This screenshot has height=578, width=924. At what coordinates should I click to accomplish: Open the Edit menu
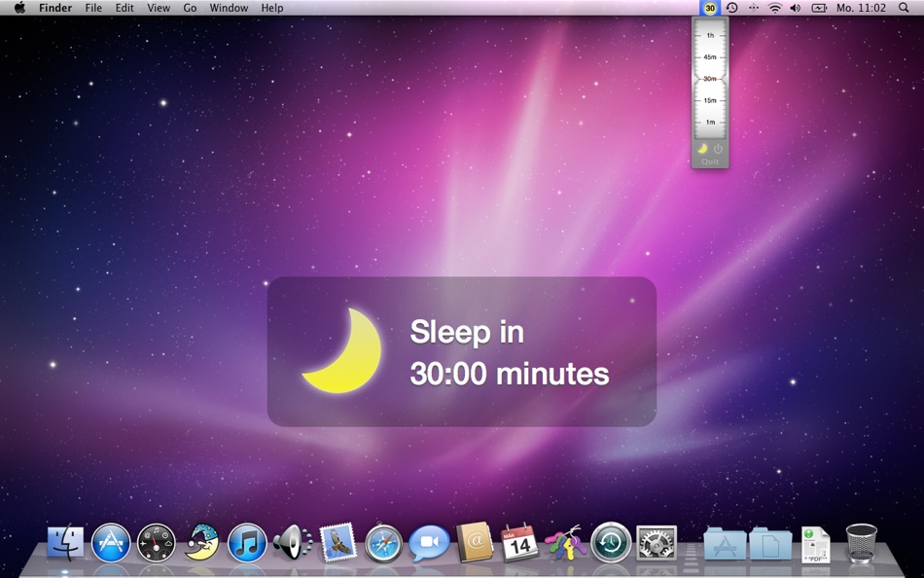(124, 8)
